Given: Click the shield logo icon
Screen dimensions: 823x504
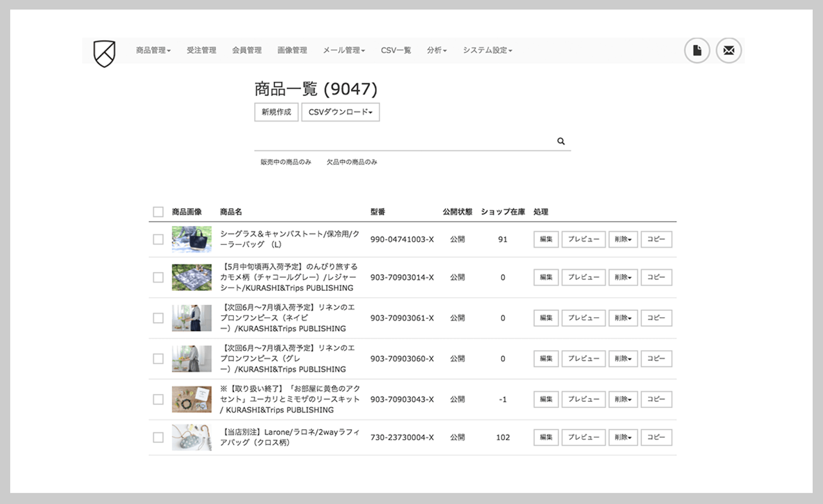Looking at the screenshot, I should click(x=105, y=53).
